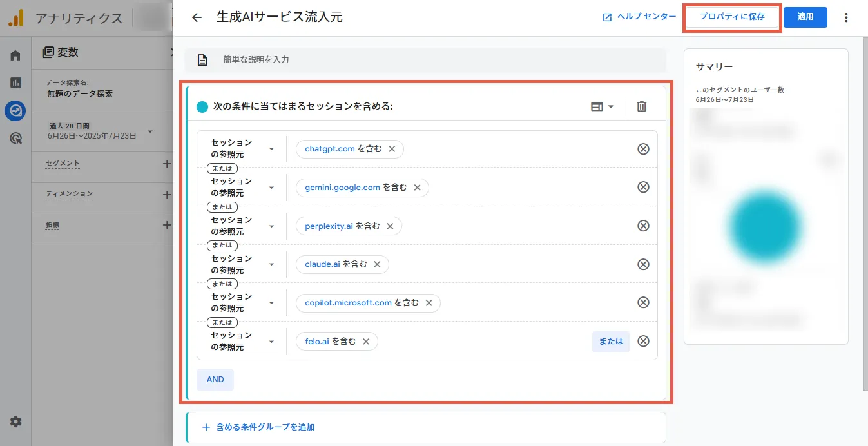Open Explore icon in sidebar
The width and height of the screenshot is (868, 446).
15,111
